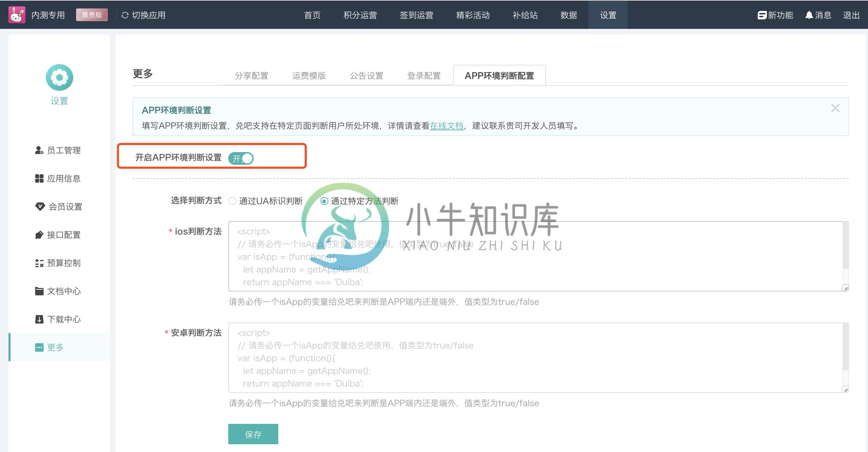Switch to the 公告设置 tab
This screenshot has width=868, height=452.
[366, 76]
